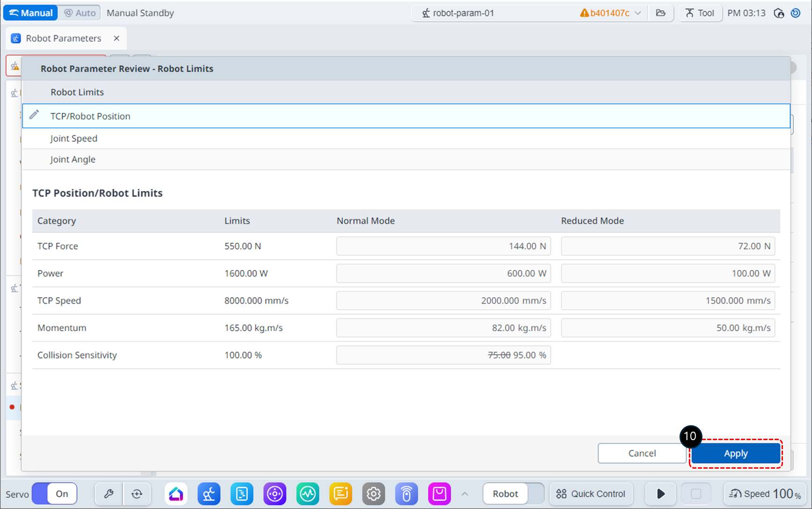The width and height of the screenshot is (812, 509).
Task: Open the folder icon in top bar
Action: 661,13
